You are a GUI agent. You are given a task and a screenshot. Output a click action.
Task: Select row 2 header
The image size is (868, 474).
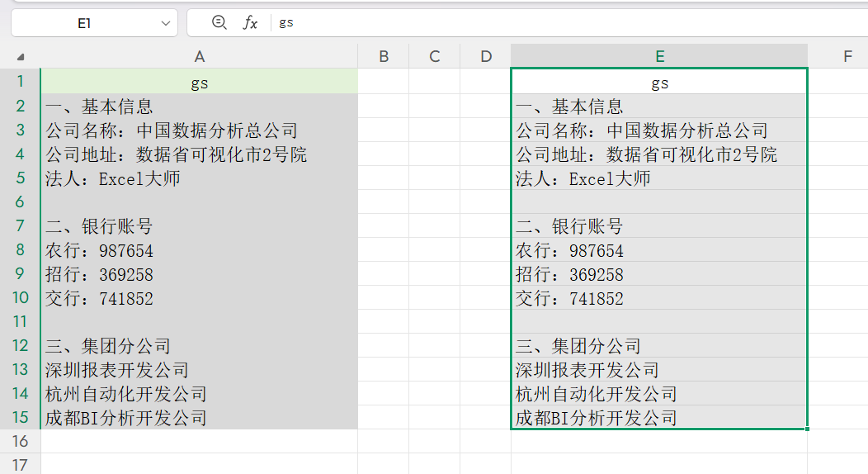[20, 106]
